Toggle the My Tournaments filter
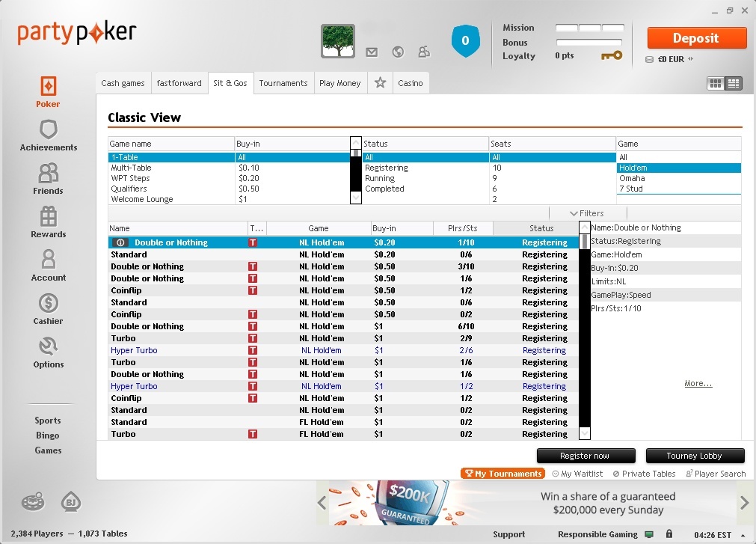Image resolution: width=756 pixels, height=544 pixels. click(x=503, y=474)
